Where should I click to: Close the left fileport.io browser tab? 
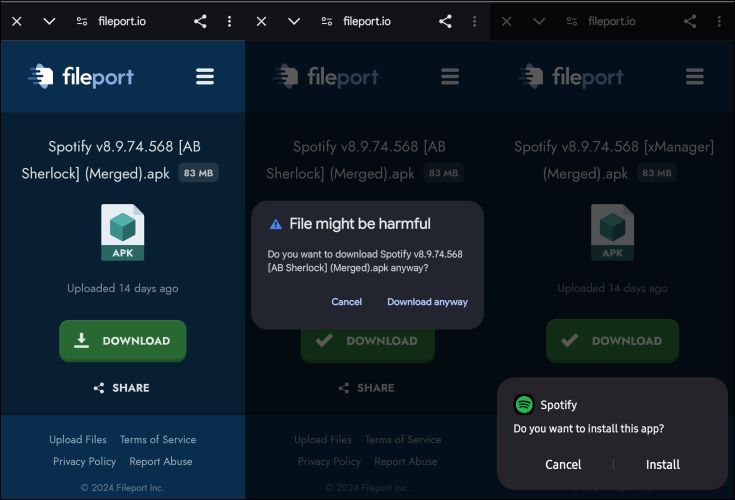(17, 22)
